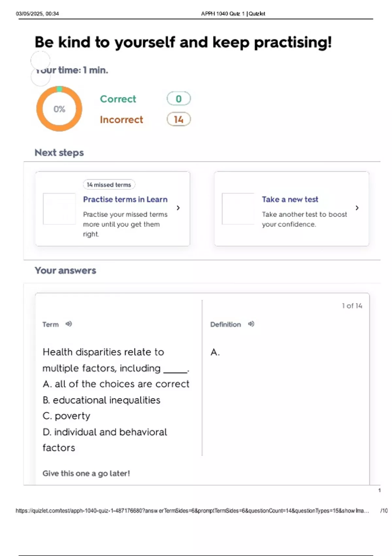Screen dimensions: 392x556
Task: Select the Correct count badge showing 0
Action: tap(178, 98)
